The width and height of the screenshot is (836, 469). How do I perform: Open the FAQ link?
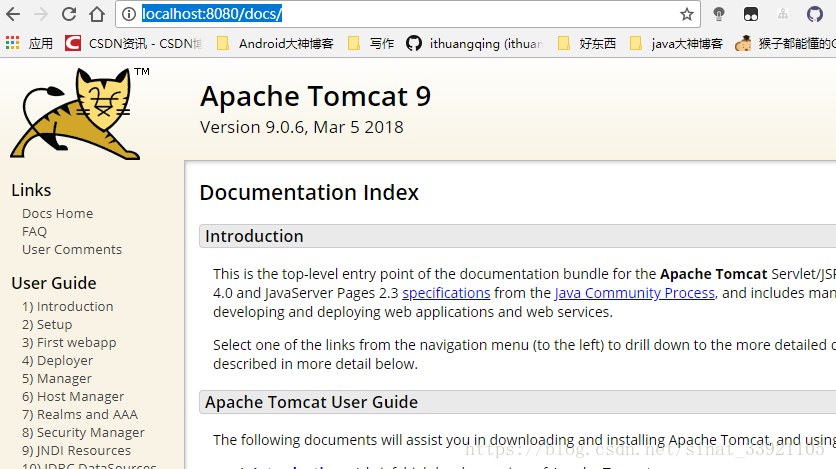[x=35, y=231]
